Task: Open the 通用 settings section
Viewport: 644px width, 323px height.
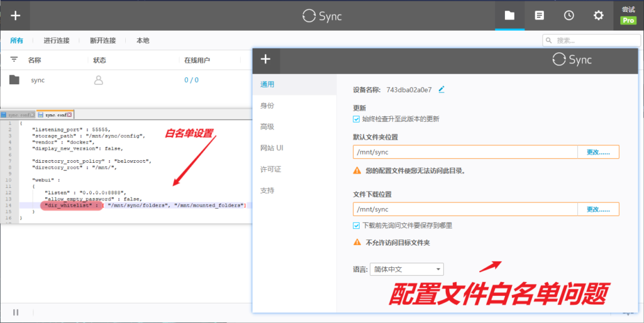Action: pyautogui.click(x=294, y=85)
